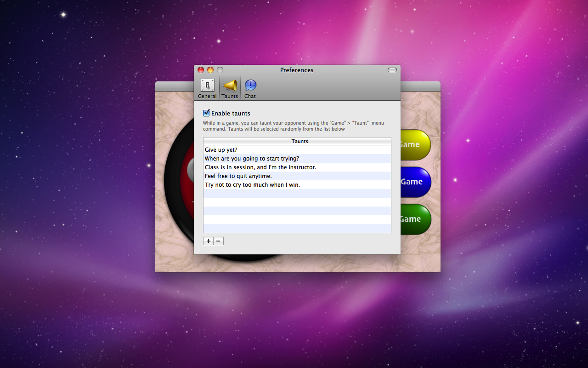This screenshot has width=588, height=368.
Task: Add a new taunt with plus button
Action: tap(208, 241)
